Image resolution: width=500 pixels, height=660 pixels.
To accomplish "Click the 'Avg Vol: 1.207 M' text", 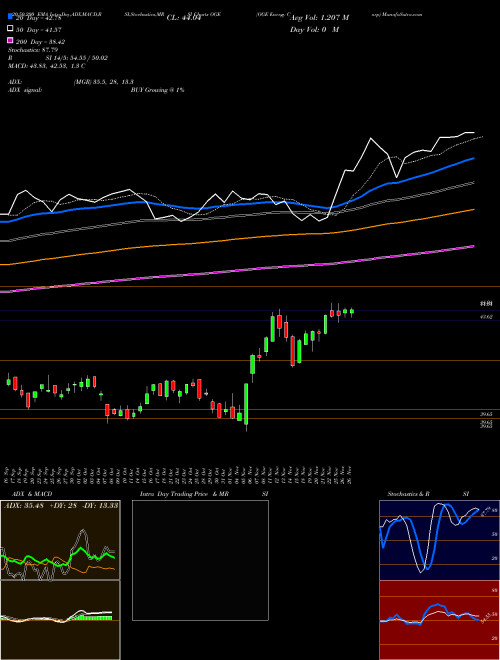I will coord(319,18).
